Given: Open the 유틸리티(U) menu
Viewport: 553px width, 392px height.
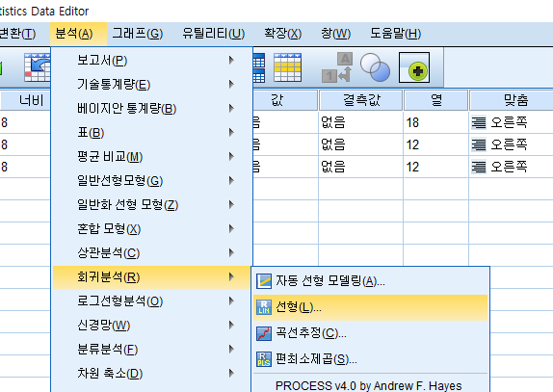Looking at the screenshot, I should [213, 34].
